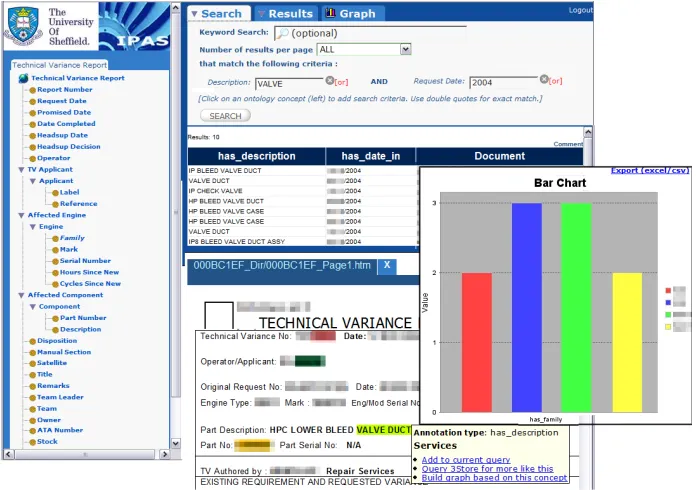
Task: Click the bar chart icon on Graph tab
Action: [x=330, y=13]
